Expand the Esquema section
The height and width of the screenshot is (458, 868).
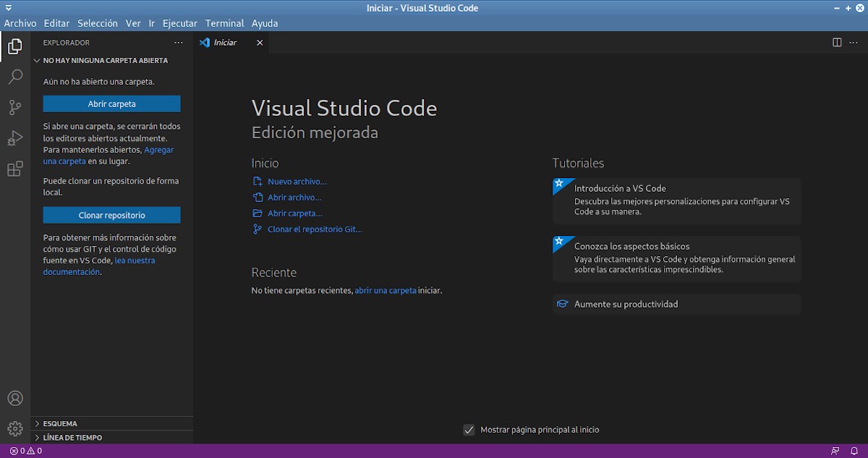pyautogui.click(x=59, y=423)
